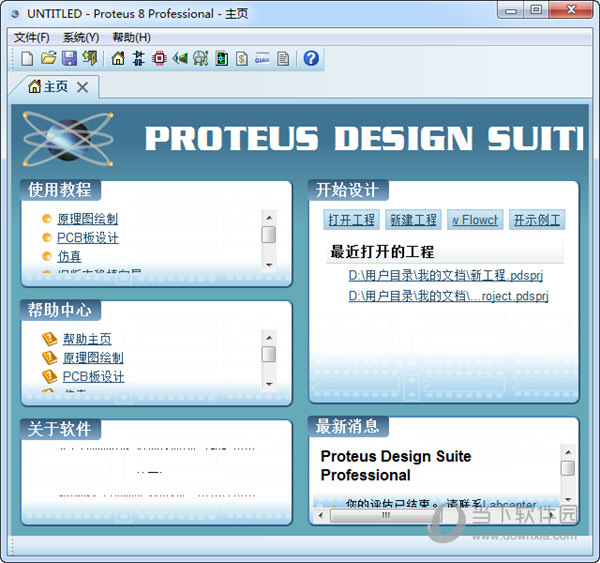Click the Proteus app icon in title bar
The height and width of the screenshot is (563, 600).
15,14
